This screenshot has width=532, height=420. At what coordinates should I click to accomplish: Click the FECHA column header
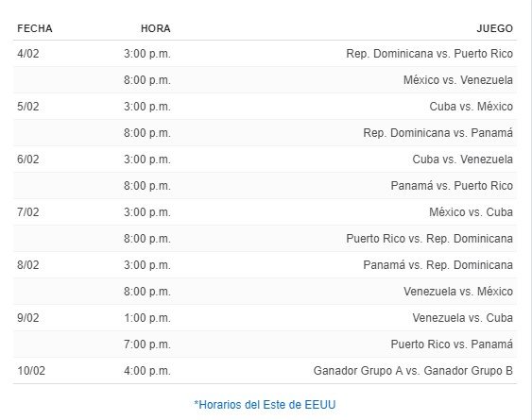(x=35, y=28)
